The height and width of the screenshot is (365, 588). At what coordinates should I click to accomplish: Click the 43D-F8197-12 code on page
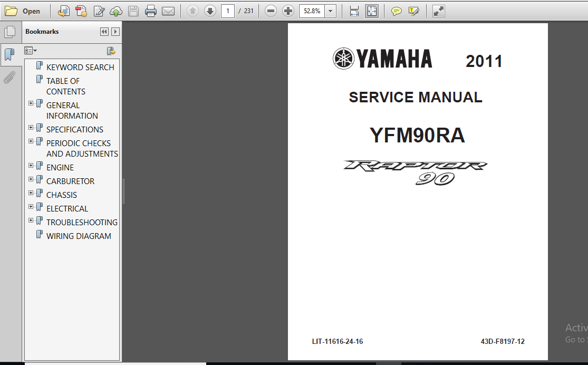point(503,341)
